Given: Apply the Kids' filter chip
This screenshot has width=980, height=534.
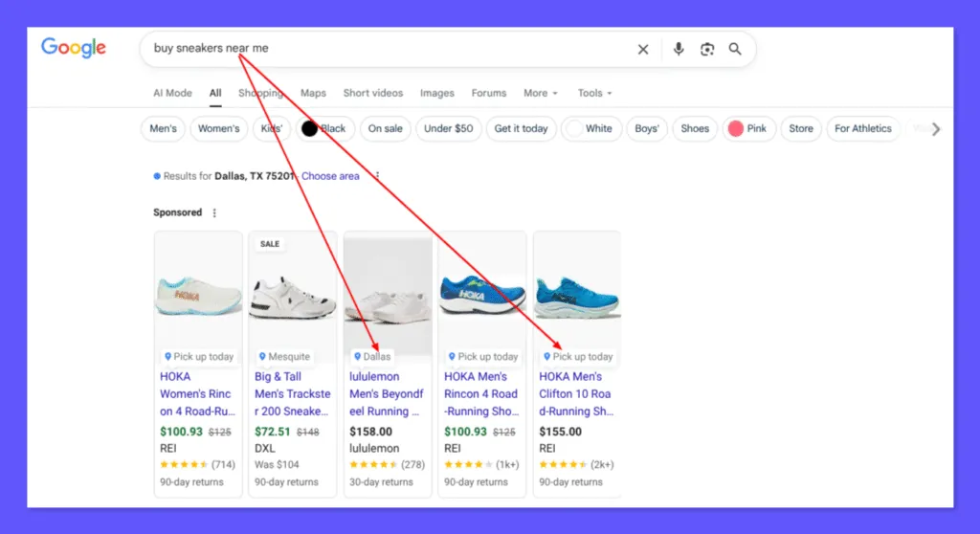Looking at the screenshot, I should point(271,128).
